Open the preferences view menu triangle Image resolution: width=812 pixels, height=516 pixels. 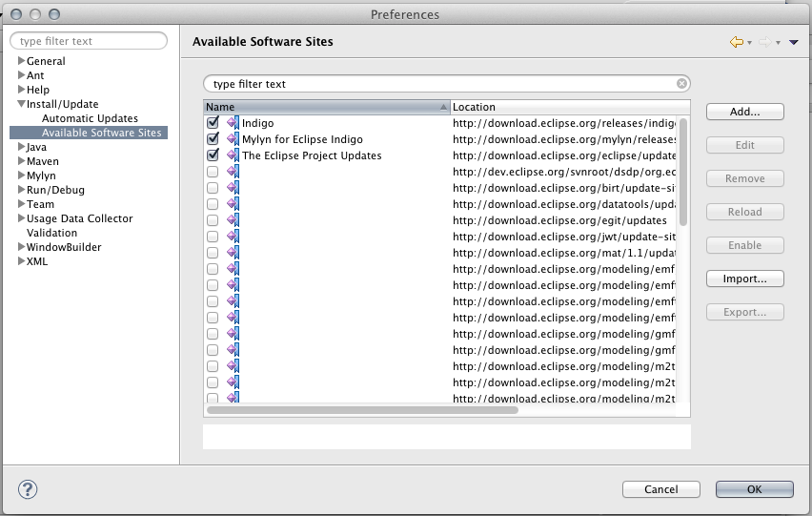click(x=794, y=42)
